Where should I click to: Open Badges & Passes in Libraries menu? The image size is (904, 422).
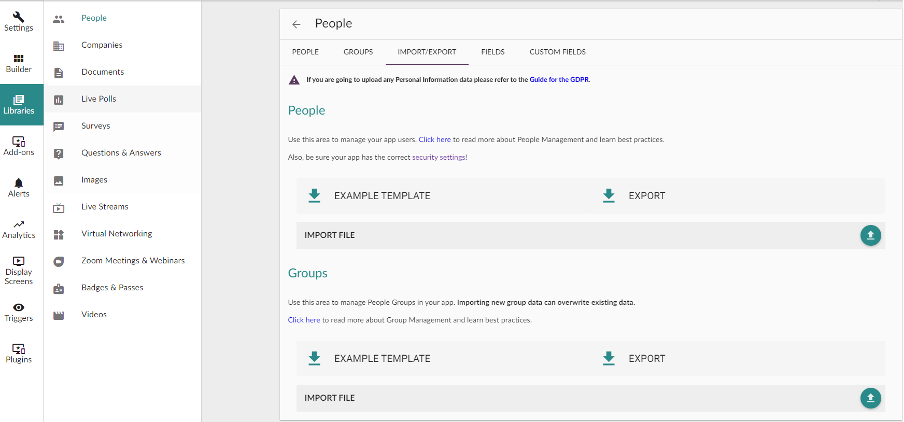coord(112,288)
